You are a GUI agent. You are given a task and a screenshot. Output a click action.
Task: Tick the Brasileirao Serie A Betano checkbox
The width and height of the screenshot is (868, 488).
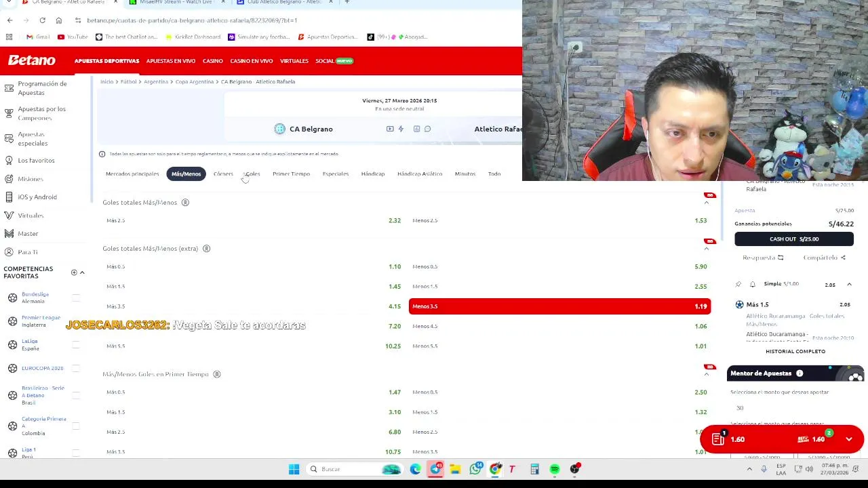point(76,395)
